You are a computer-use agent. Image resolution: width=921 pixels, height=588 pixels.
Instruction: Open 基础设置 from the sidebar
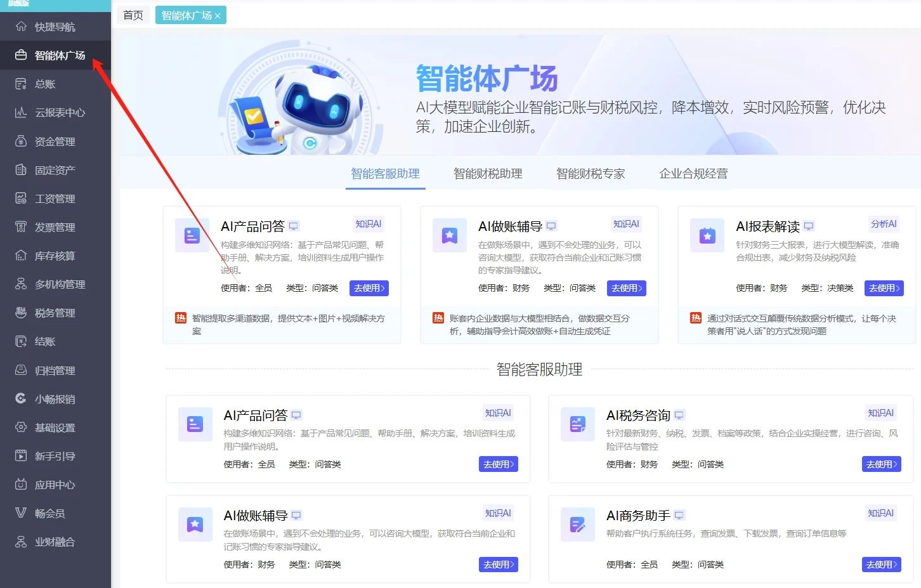[x=54, y=427]
